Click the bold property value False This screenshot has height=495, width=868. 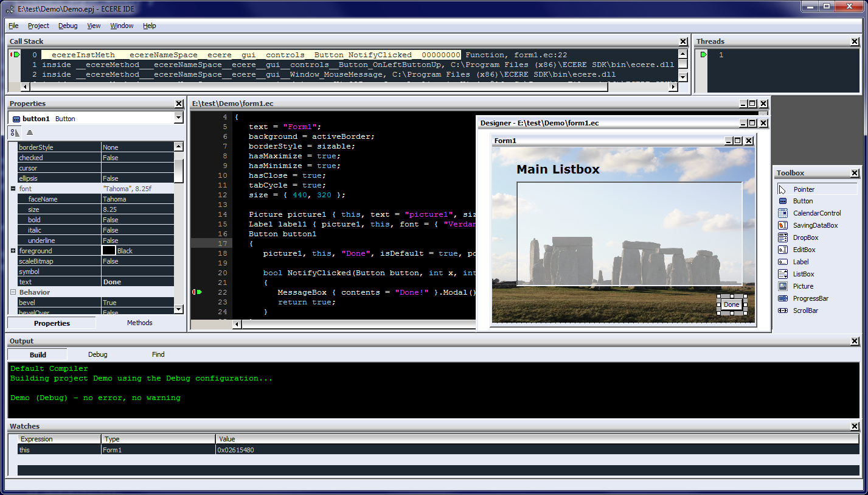pyautogui.click(x=137, y=220)
